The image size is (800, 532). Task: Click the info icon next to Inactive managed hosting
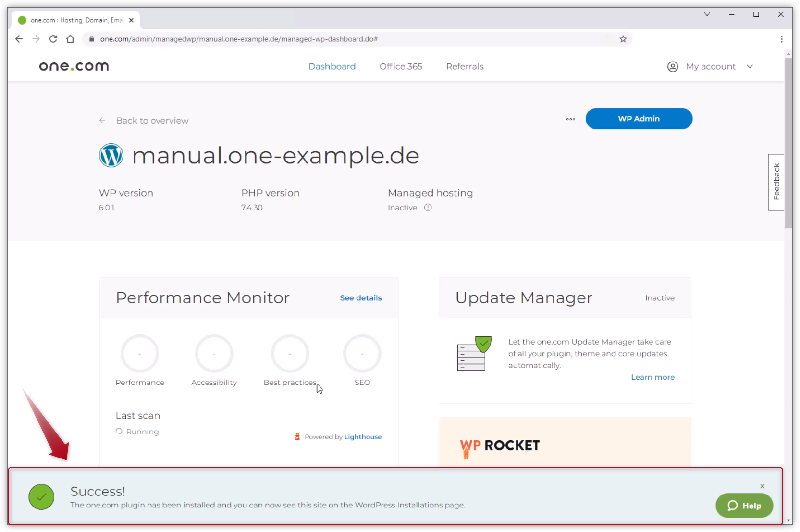428,208
